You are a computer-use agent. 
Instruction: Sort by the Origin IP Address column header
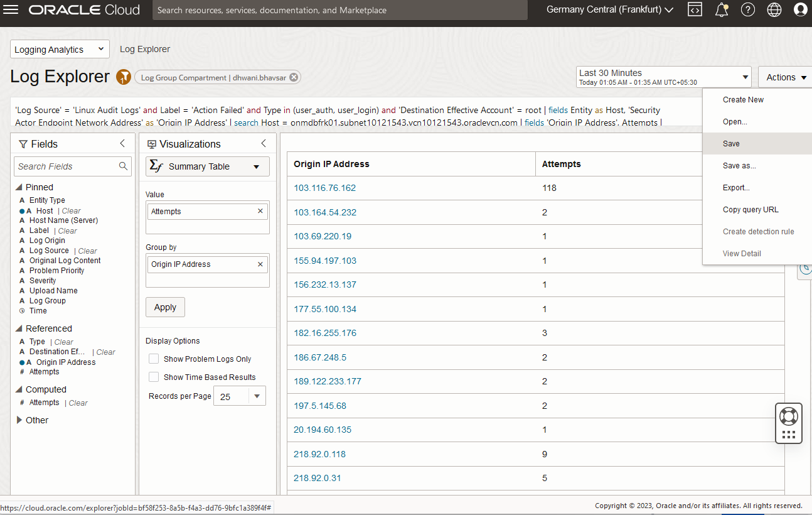pyautogui.click(x=331, y=164)
